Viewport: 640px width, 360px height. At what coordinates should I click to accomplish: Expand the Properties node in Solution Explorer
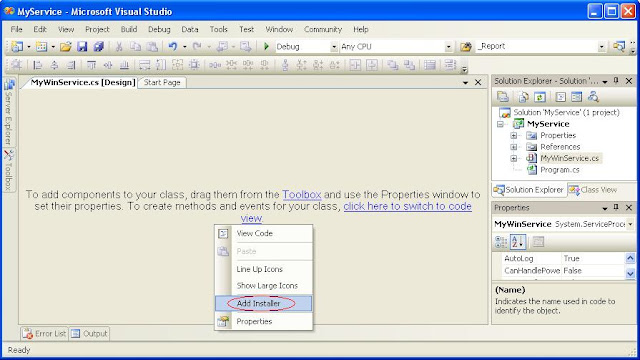pyautogui.click(x=513, y=136)
